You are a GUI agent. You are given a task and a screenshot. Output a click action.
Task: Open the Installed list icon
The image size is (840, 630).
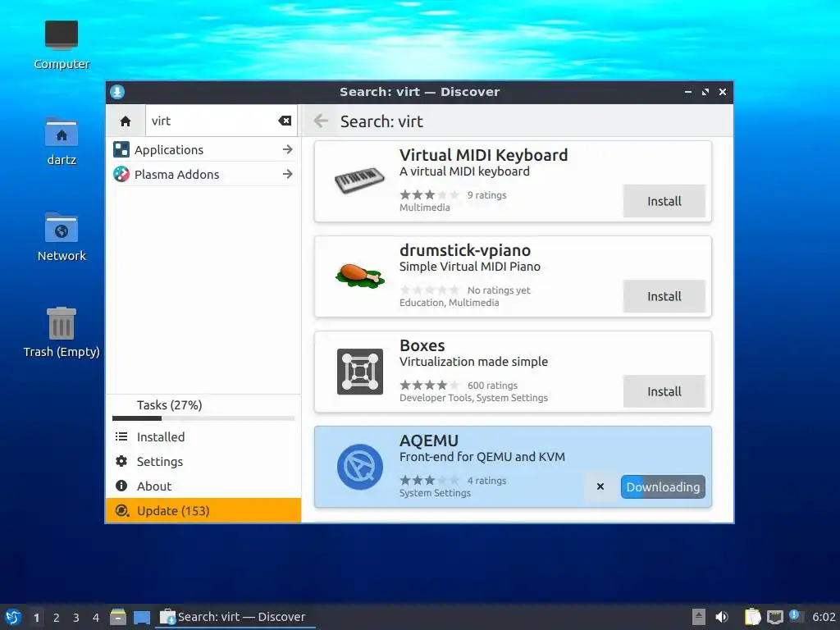click(x=121, y=436)
